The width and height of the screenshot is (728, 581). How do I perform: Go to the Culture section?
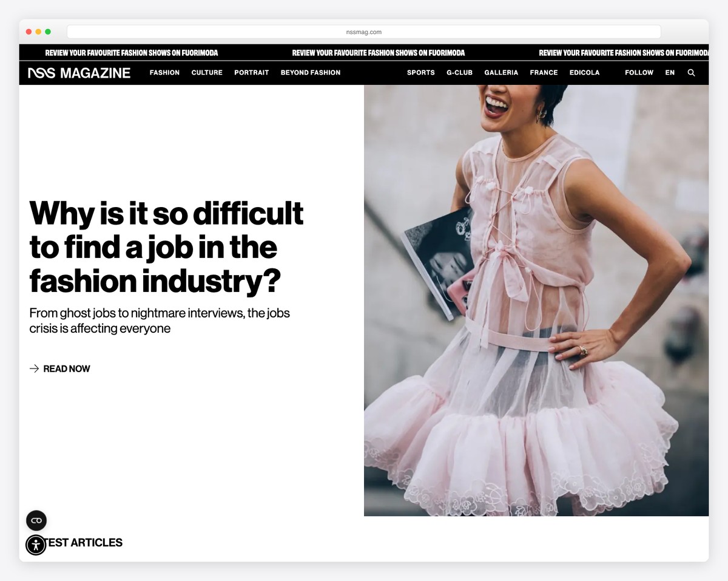click(x=207, y=73)
